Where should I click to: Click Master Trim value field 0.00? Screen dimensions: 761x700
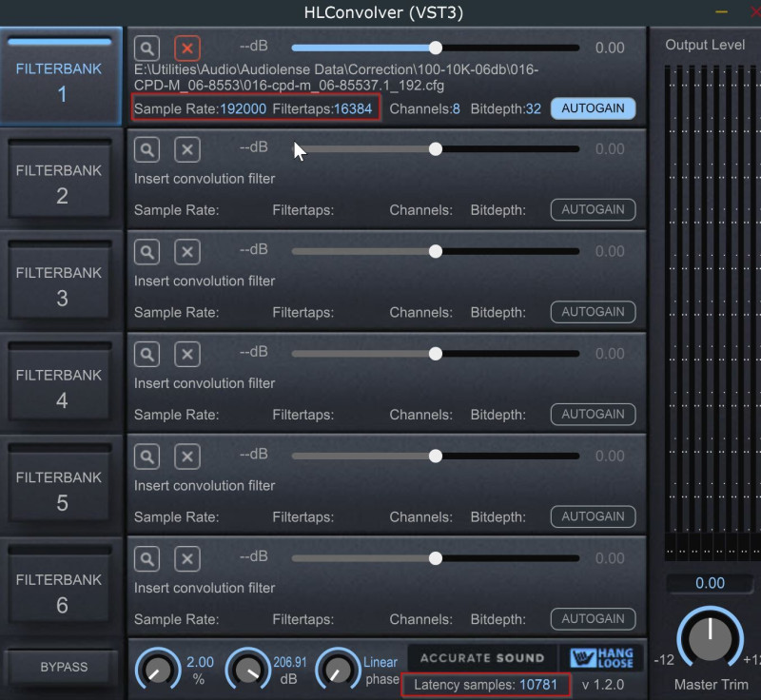pos(710,583)
